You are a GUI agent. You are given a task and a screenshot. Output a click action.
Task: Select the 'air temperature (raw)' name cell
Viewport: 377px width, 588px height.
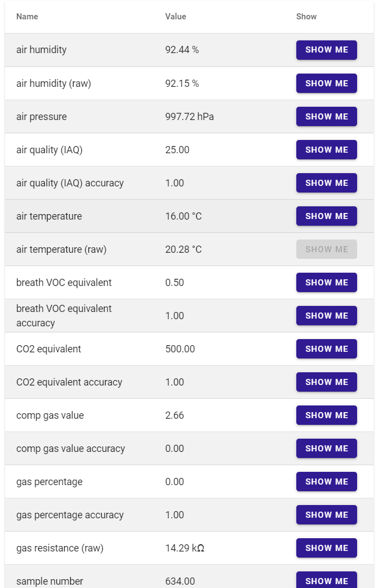coord(61,249)
